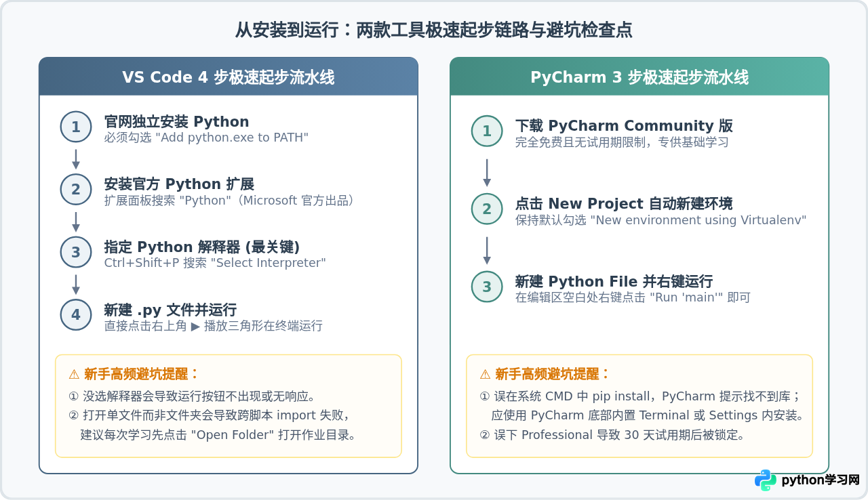868x500 pixels.
Task: Click the warning triangle icon in VS Code tips box
Action: pos(74,374)
